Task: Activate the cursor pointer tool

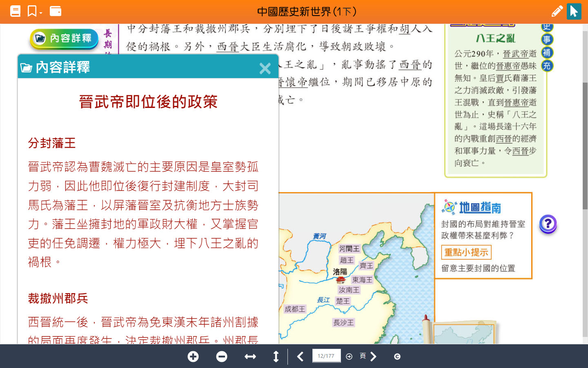Action: (x=574, y=11)
